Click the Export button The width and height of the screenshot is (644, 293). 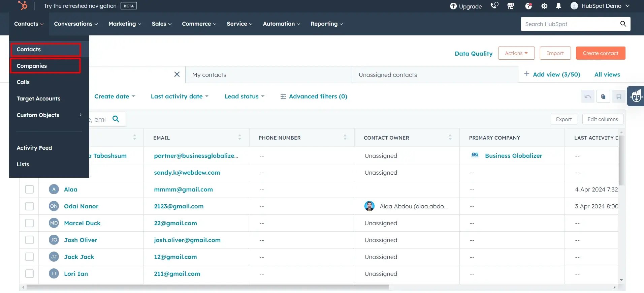point(564,119)
